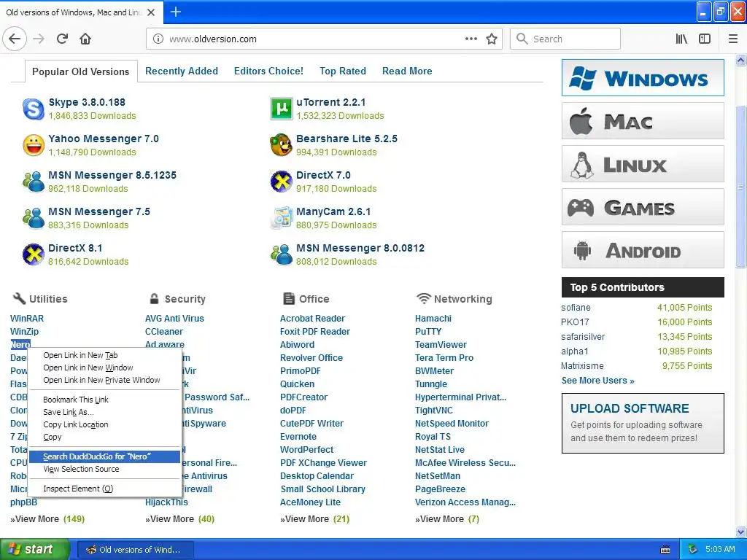Click the uTorrent green icon
This screenshot has width=747, height=560.
281,109
